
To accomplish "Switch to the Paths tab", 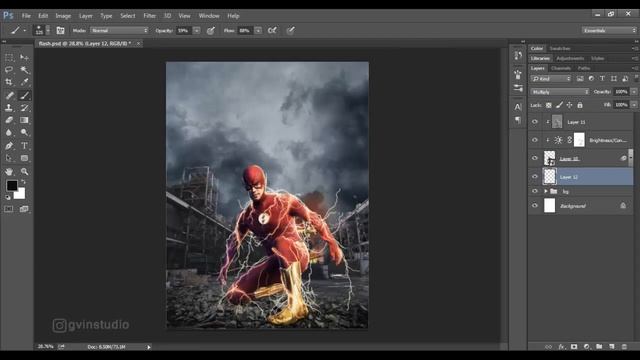I will (x=584, y=68).
